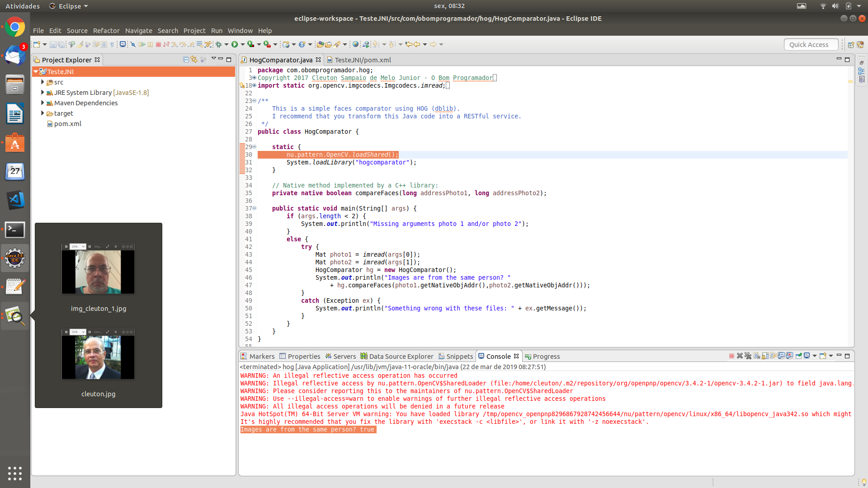Click the Debug bug icon in toolbar
868x488 pixels.
tap(218, 44)
